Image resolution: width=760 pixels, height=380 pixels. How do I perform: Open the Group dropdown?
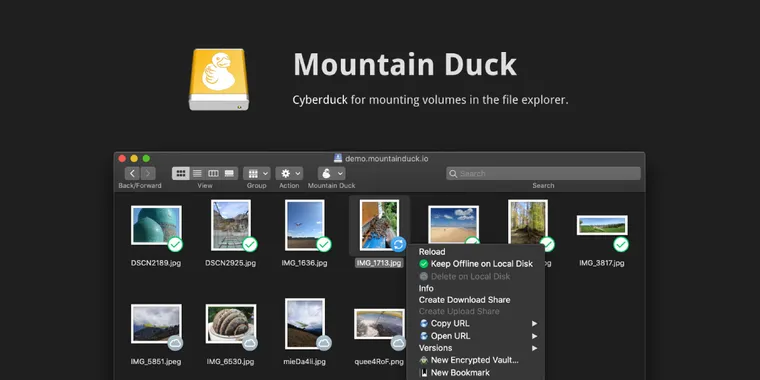click(257, 174)
